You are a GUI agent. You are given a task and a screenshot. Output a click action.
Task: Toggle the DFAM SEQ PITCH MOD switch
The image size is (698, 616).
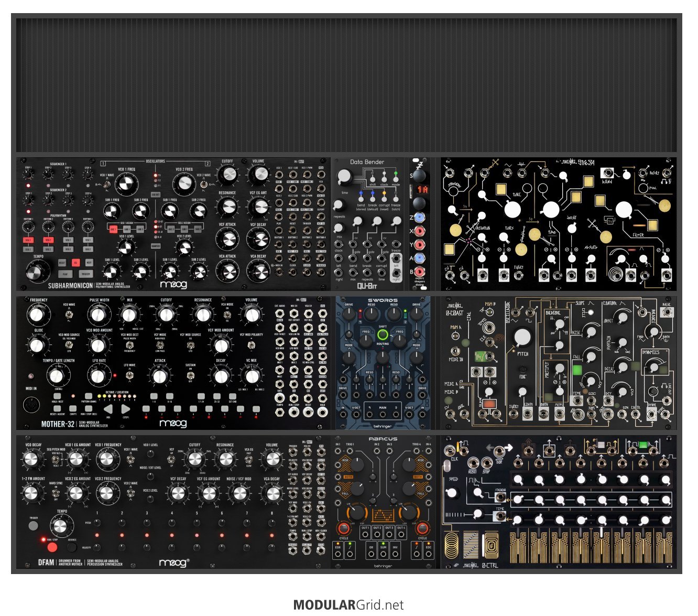tap(56, 459)
